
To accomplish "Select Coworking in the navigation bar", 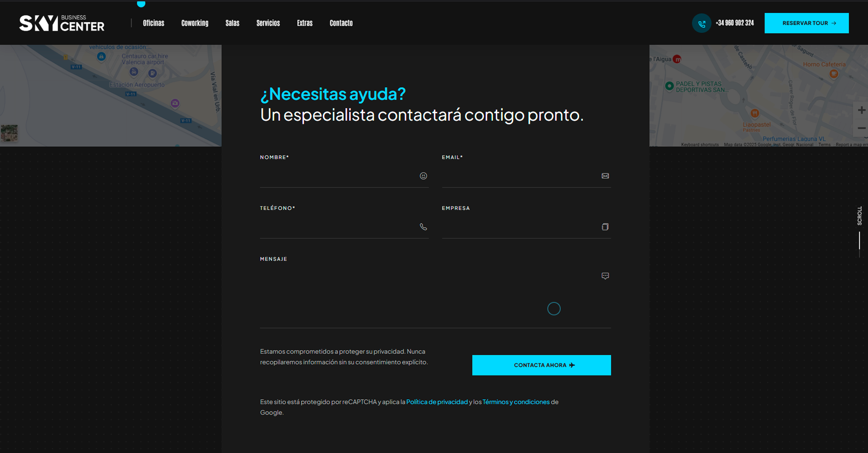I will pyautogui.click(x=195, y=23).
